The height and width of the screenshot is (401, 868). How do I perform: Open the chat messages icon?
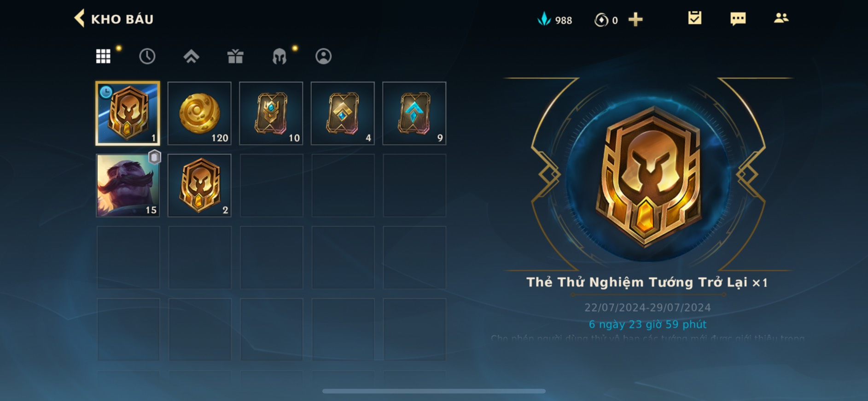pyautogui.click(x=738, y=19)
